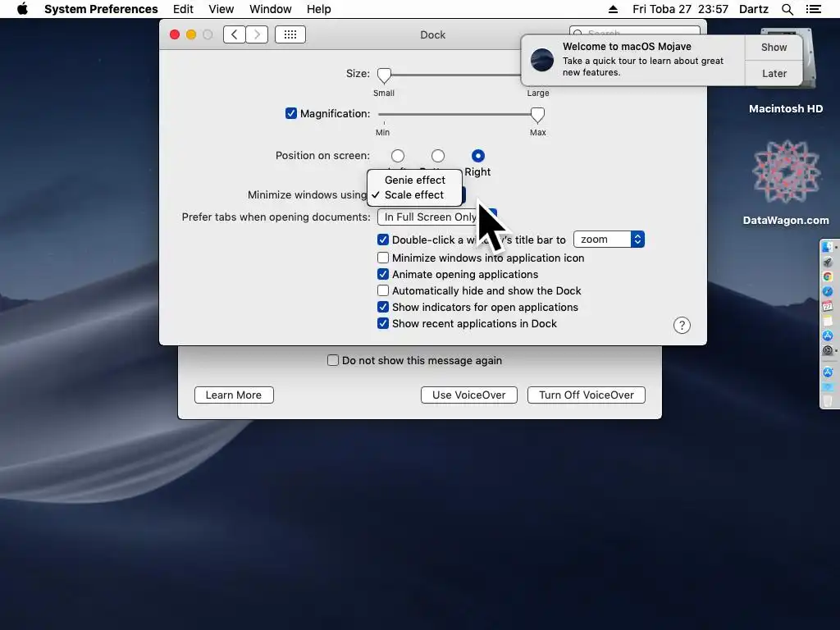Open Google Chrome from the Dock
This screenshot has height=630, width=840.
tap(828, 276)
